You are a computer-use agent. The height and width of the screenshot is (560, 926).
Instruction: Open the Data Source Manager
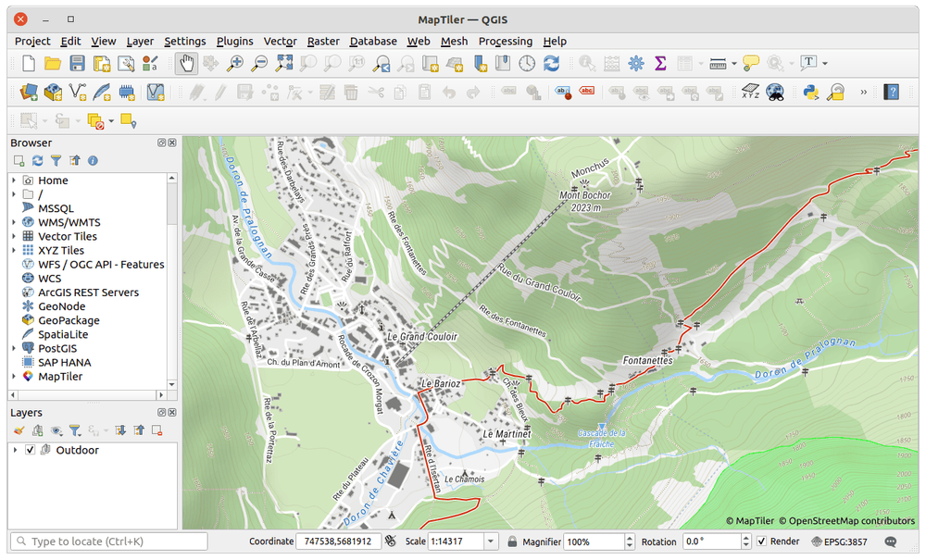click(30, 93)
